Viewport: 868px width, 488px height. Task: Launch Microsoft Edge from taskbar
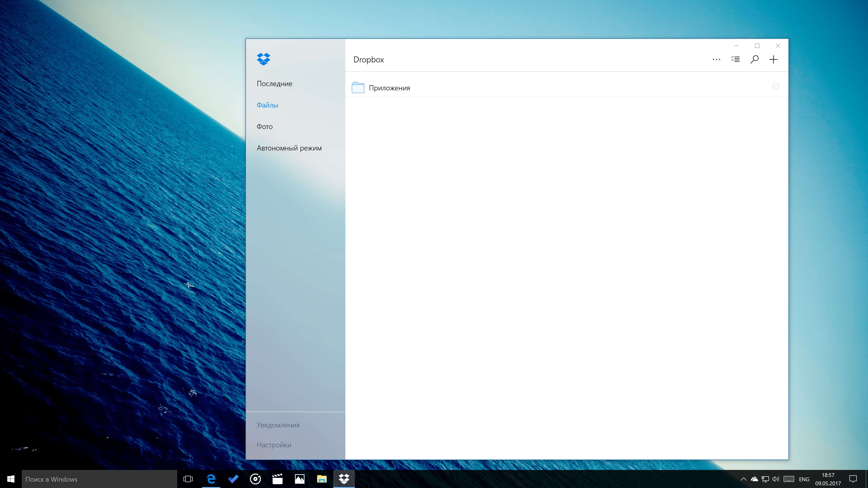tap(211, 479)
